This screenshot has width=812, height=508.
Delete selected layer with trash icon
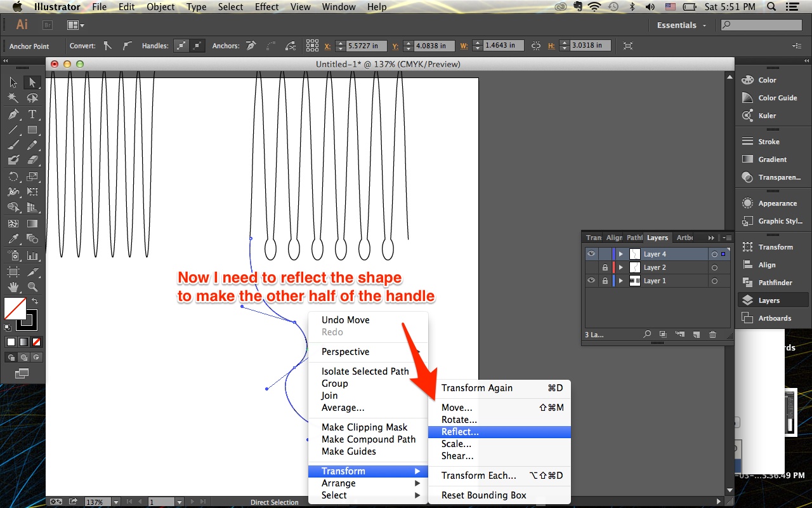[x=712, y=335]
